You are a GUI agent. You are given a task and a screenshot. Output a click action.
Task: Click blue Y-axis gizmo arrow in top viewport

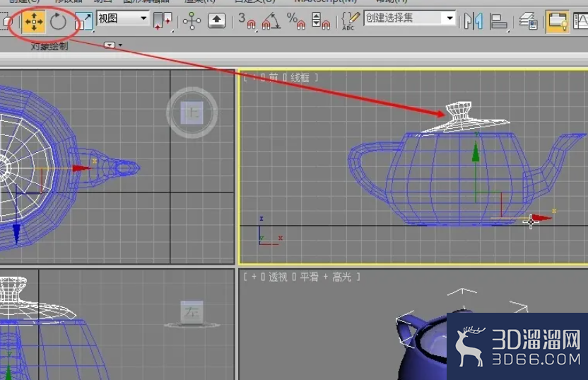tap(16, 234)
